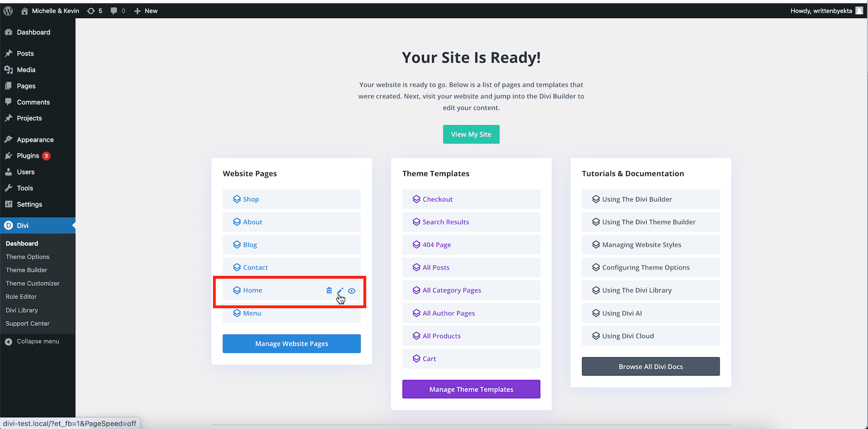Delete the Home page with trash icon

click(329, 290)
